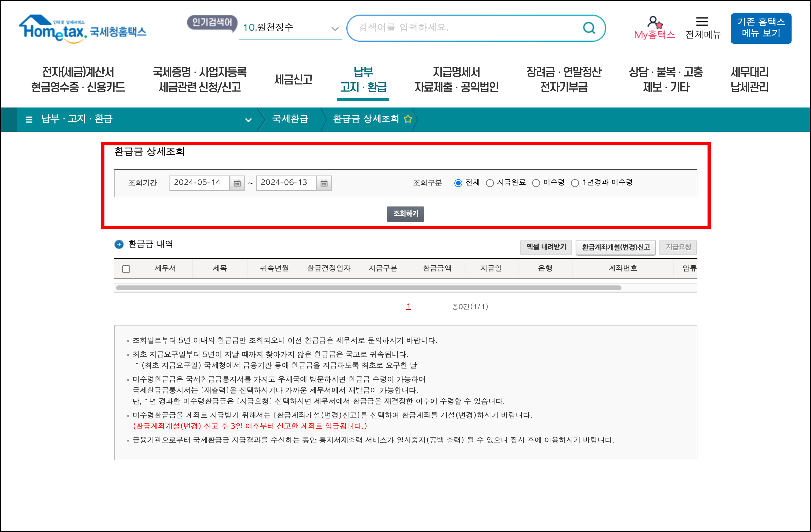Click 지급일 column header
The height and width of the screenshot is (532, 811).
(491, 268)
